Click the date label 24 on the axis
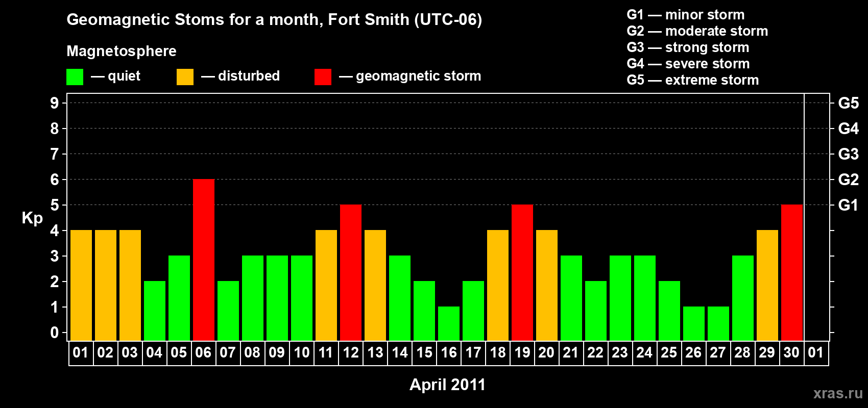Viewport: 868px width, 408px height. click(644, 353)
